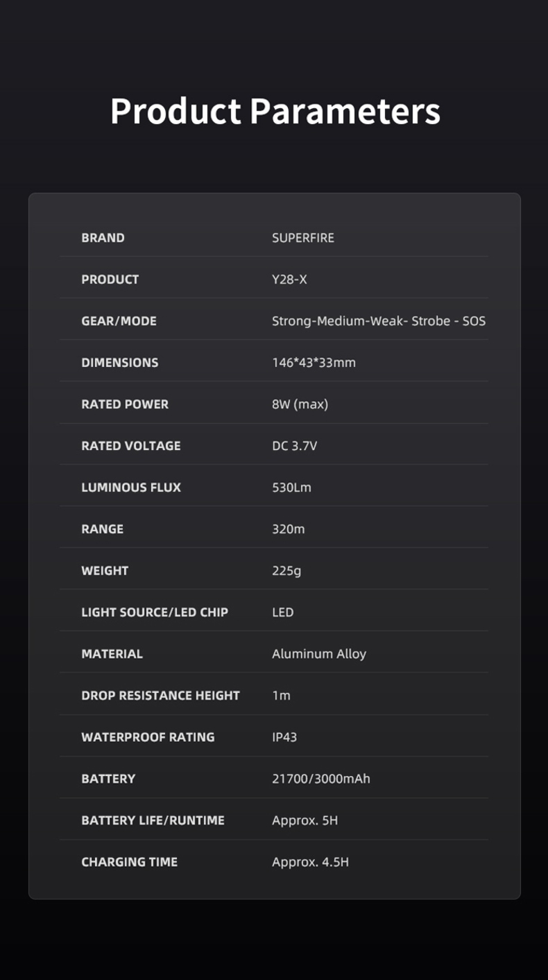Click the Product Parameters heading
This screenshot has height=980, width=548.
(275, 111)
